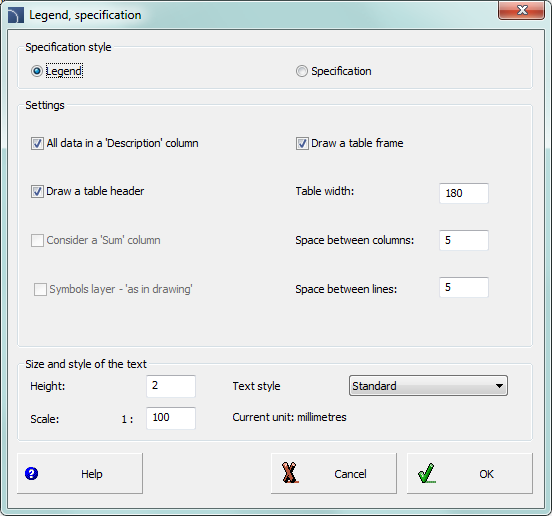This screenshot has height=516, width=552.
Task: Open the Text style dropdown arrow
Action: coord(499,386)
